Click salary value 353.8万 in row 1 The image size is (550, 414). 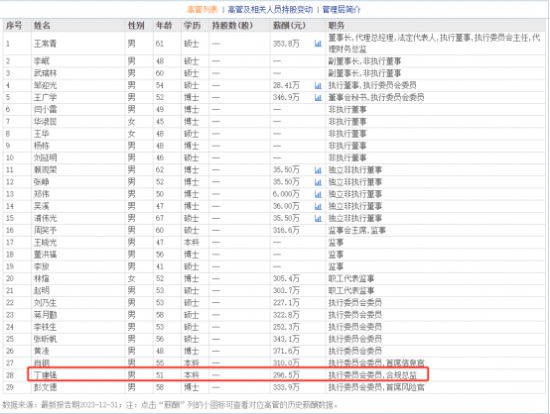pos(286,44)
